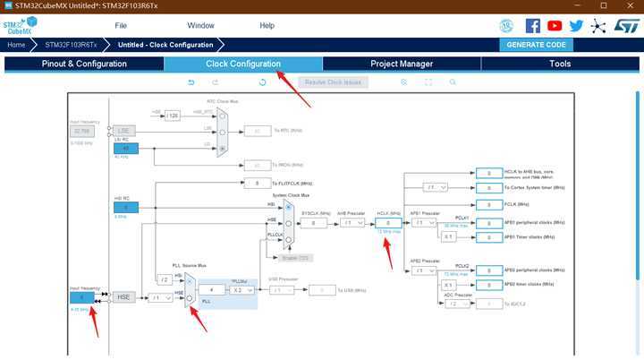The width and height of the screenshot is (644, 360).
Task: Click the fit-to-screen icon above diagram
Action: pos(428,82)
